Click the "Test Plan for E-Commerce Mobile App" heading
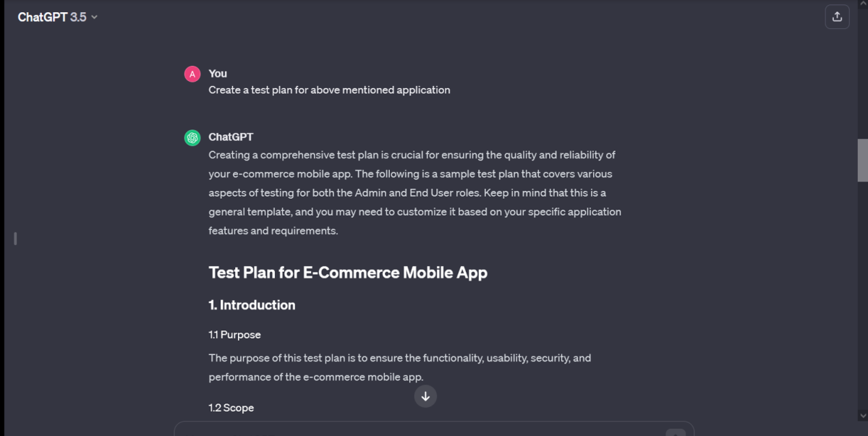The width and height of the screenshot is (868, 436). coord(348,273)
